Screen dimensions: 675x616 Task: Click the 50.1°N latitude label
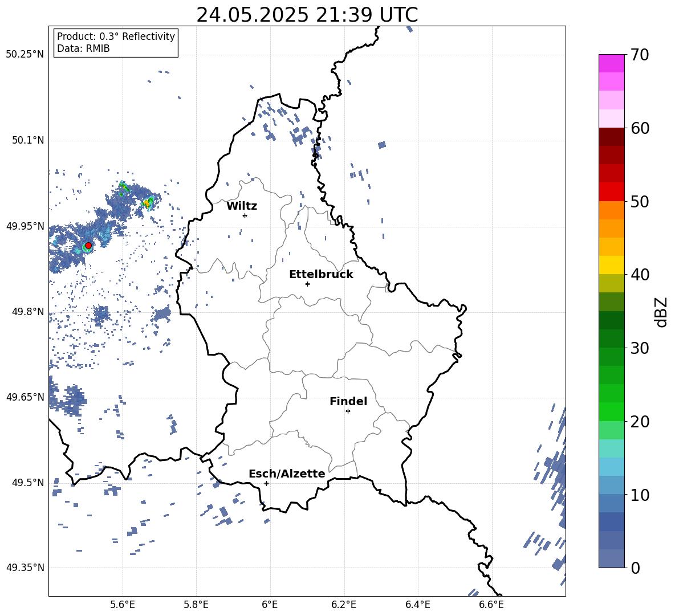click(28, 140)
